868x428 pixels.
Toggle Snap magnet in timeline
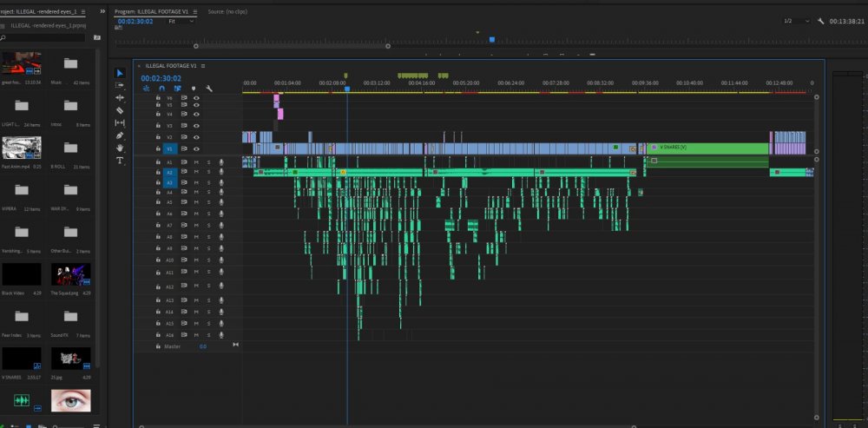[161, 89]
